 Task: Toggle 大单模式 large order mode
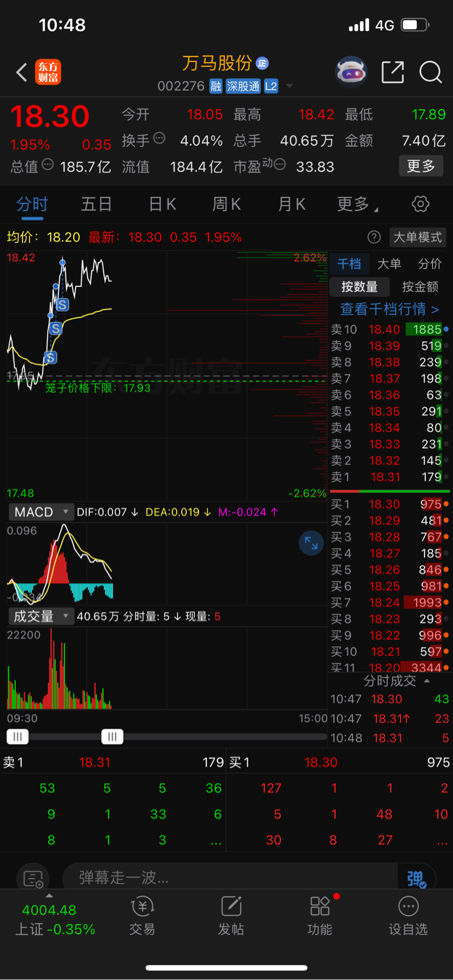pos(418,237)
